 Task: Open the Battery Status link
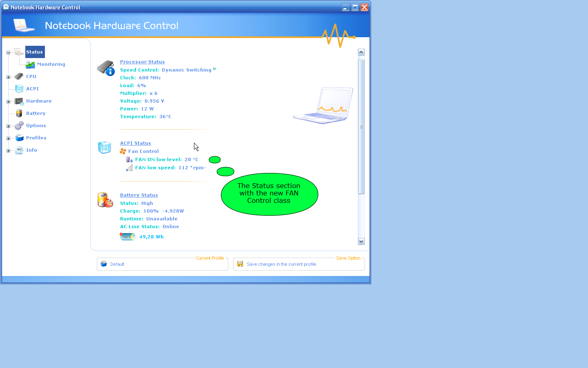[x=139, y=195]
